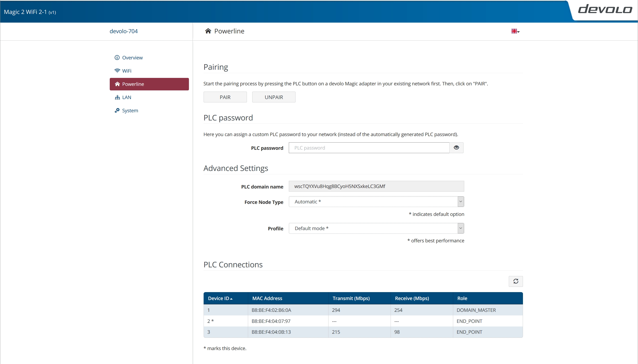Toggle PLC password visibility eye
Image resolution: width=638 pixels, height=364 pixels.
click(456, 148)
